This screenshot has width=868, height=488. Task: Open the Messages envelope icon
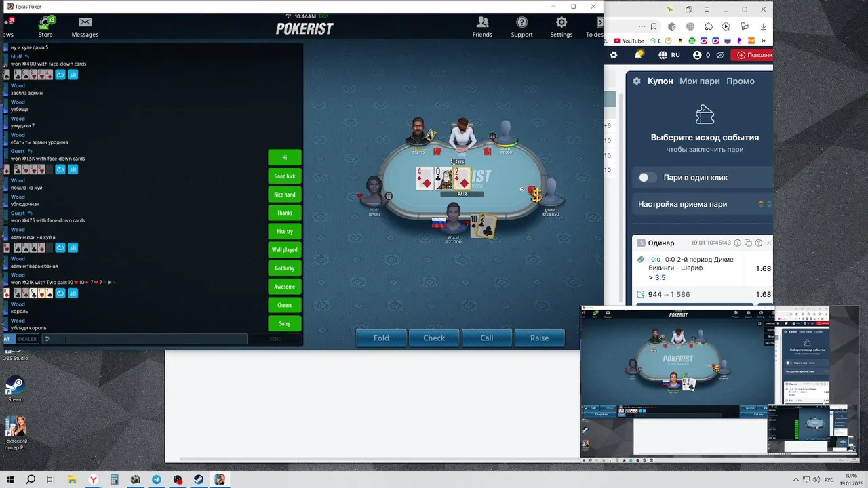pyautogui.click(x=85, y=26)
